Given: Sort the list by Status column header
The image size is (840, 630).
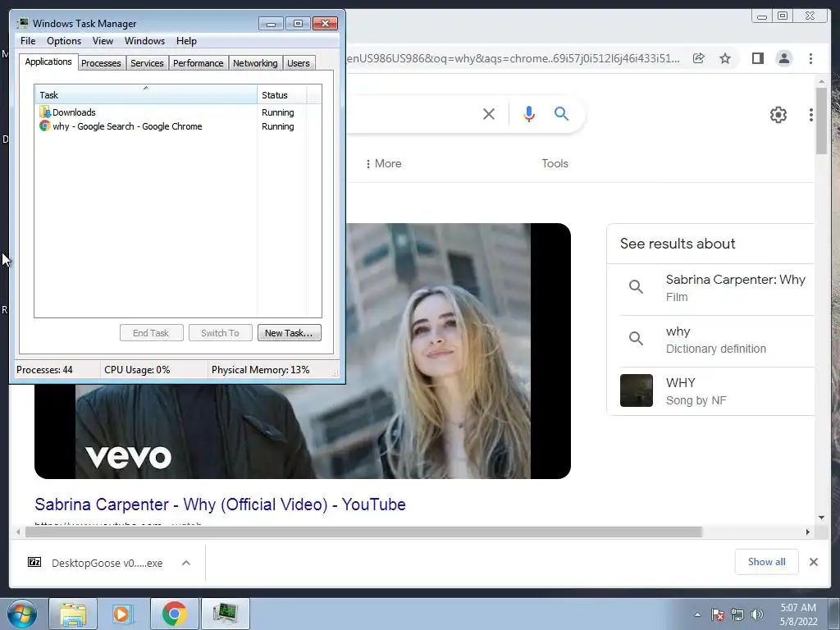Looking at the screenshot, I should (282, 95).
